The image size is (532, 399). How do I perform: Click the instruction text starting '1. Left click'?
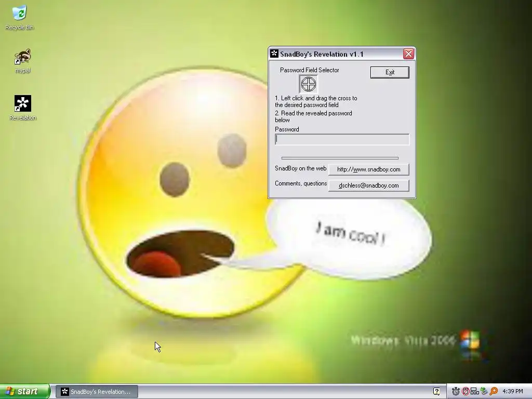[316, 101]
